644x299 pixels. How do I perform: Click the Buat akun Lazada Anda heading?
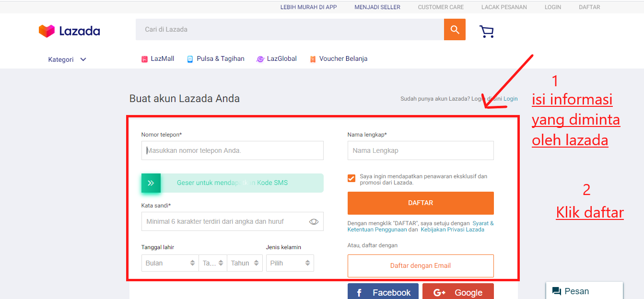point(185,99)
